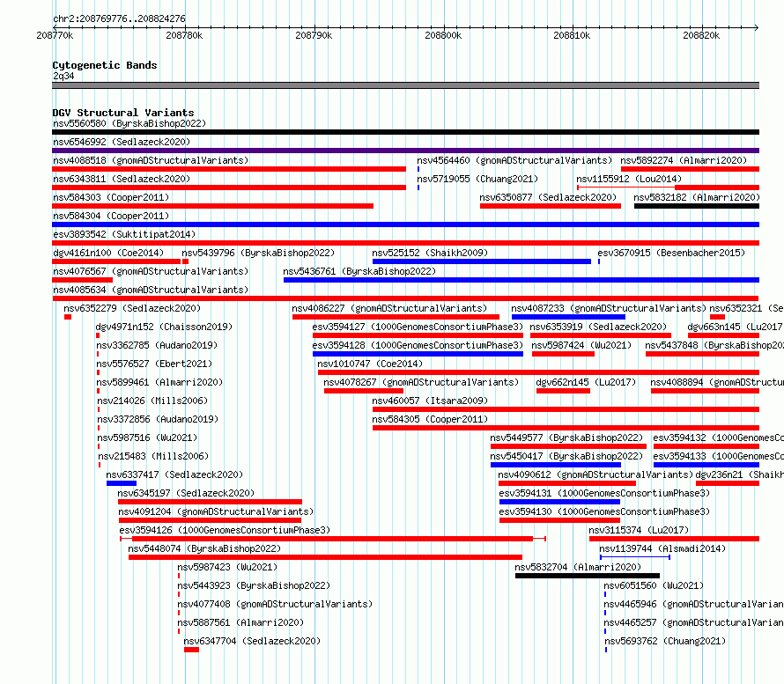Click nsv6352279 (Sedlazeck2020) label
The height and width of the screenshot is (684, 784).
coord(132,308)
